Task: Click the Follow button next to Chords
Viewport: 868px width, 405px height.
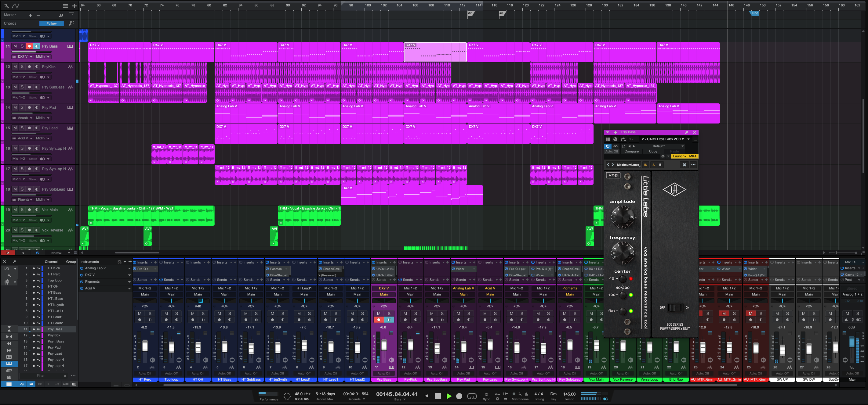Action: click(x=52, y=23)
